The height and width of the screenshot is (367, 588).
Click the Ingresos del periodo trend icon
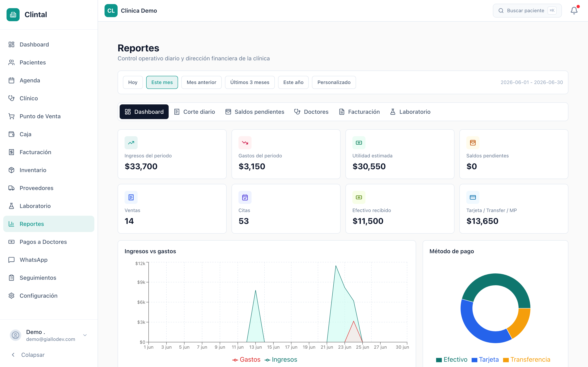tap(131, 143)
